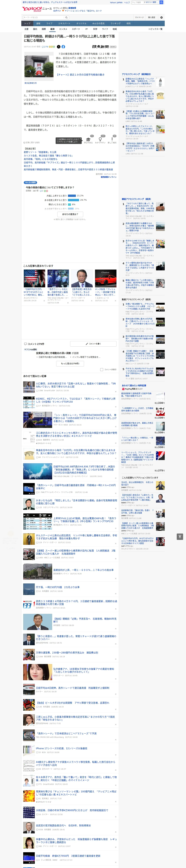Select 国際 category in sub navigation

[x=44, y=29]
